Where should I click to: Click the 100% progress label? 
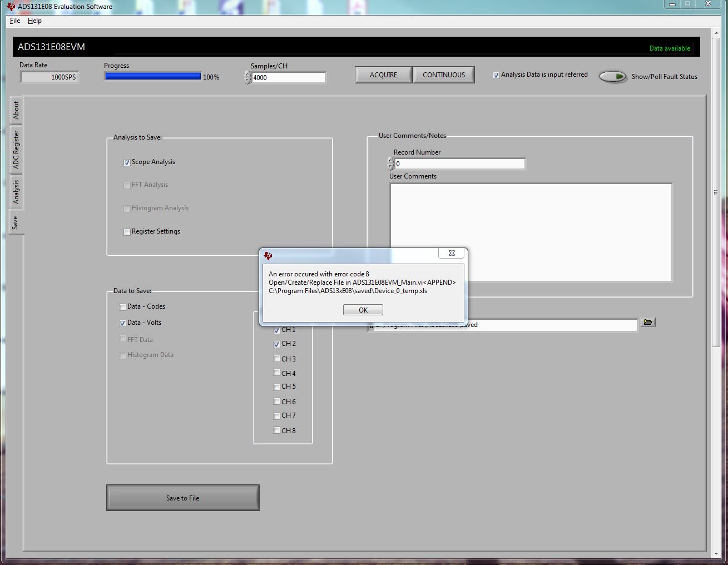pyautogui.click(x=211, y=77)
